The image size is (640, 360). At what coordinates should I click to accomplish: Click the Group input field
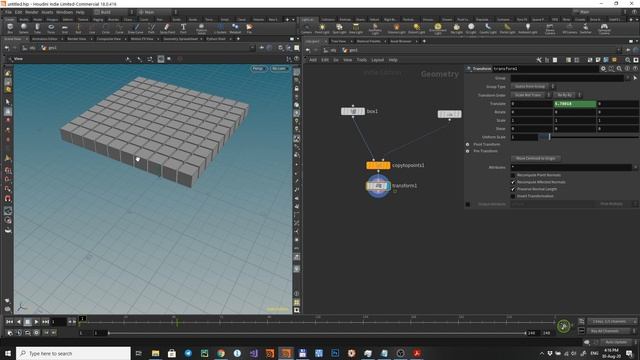pos(567,78)
